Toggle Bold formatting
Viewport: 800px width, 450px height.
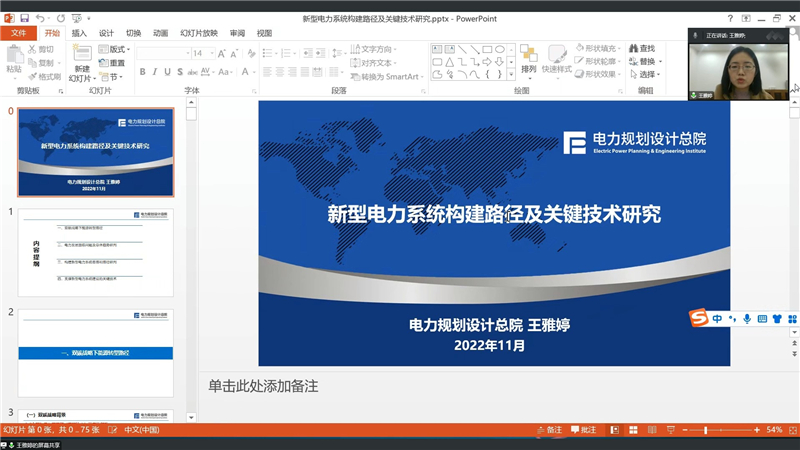[142, 72]
